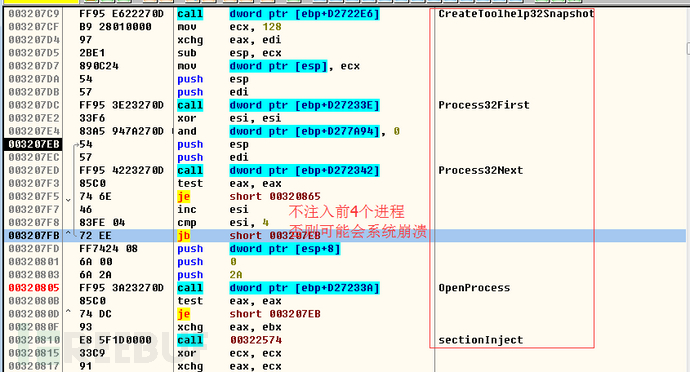The width and height of the screenshot is (690, 372).
Task: Click operand 'dword ptr [esp], ecx'
Action: click(295, 66)
